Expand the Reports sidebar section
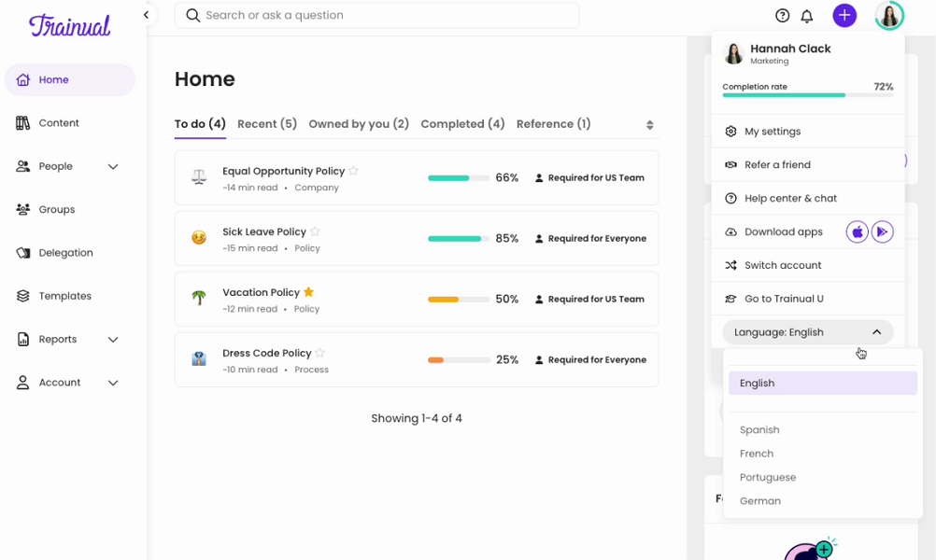 pyautogui.click(x=113, y=339)
